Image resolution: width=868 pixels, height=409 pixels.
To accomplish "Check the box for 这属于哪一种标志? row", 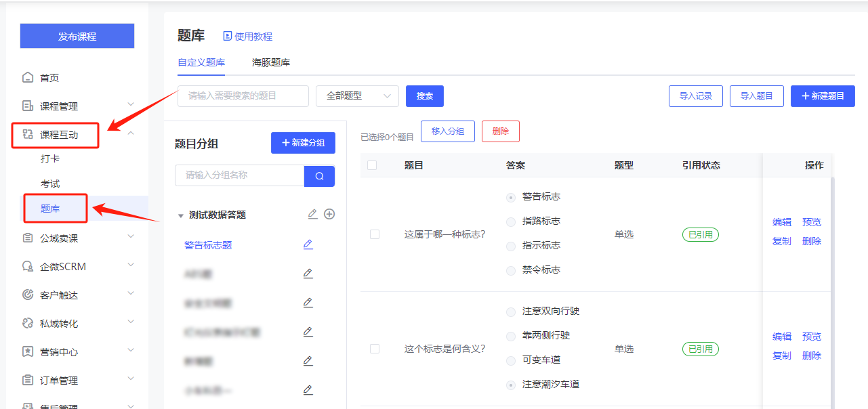I will click(x=375, y=234).
